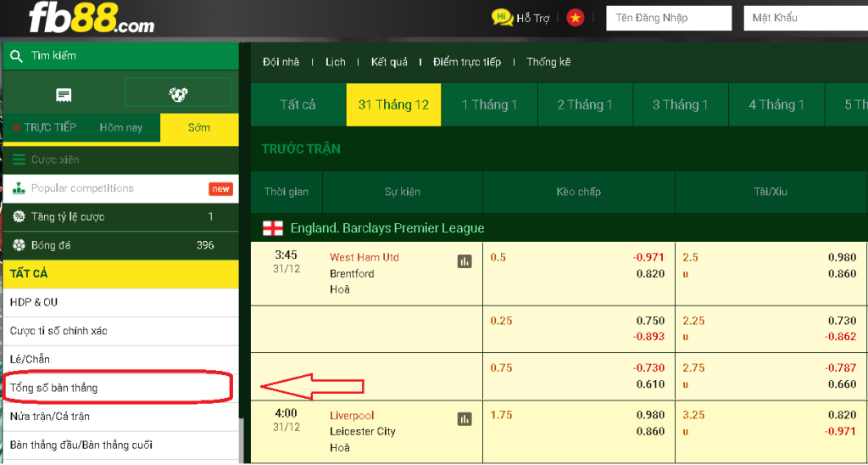Expand the Cược xiên section
This screenshot has width=868, height=465.
(x=120, y=160)
